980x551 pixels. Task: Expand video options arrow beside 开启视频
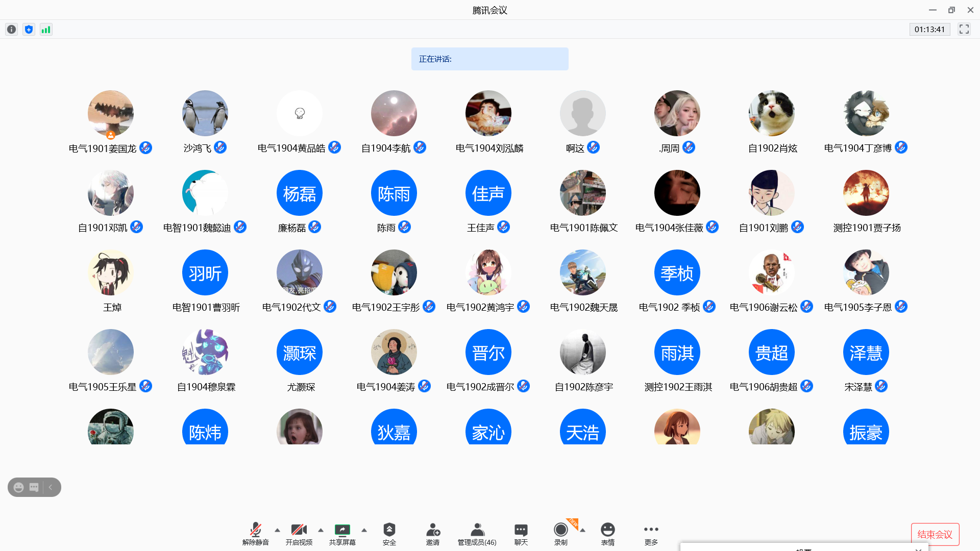pos(321,530)
